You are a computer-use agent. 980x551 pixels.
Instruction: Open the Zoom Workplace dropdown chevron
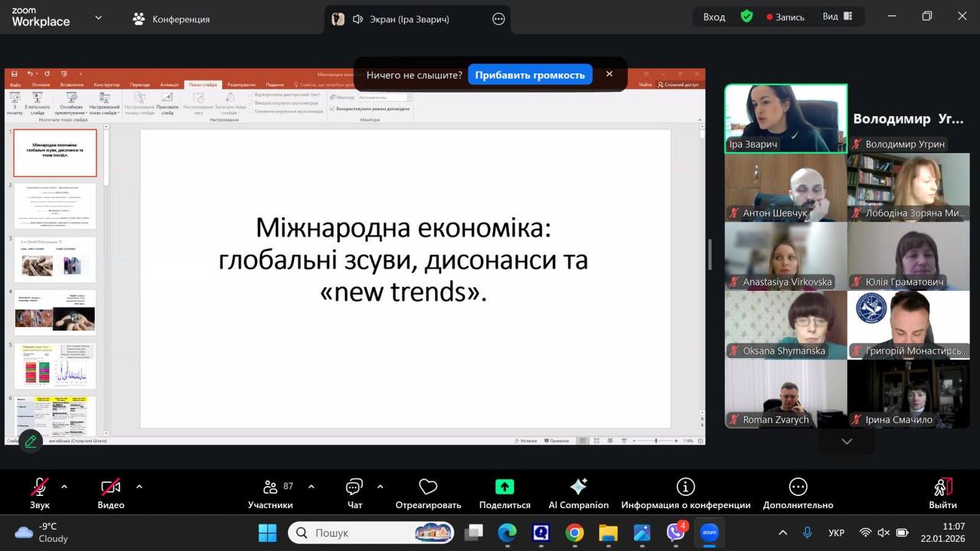pyautogui.click(x=98, y=18)
